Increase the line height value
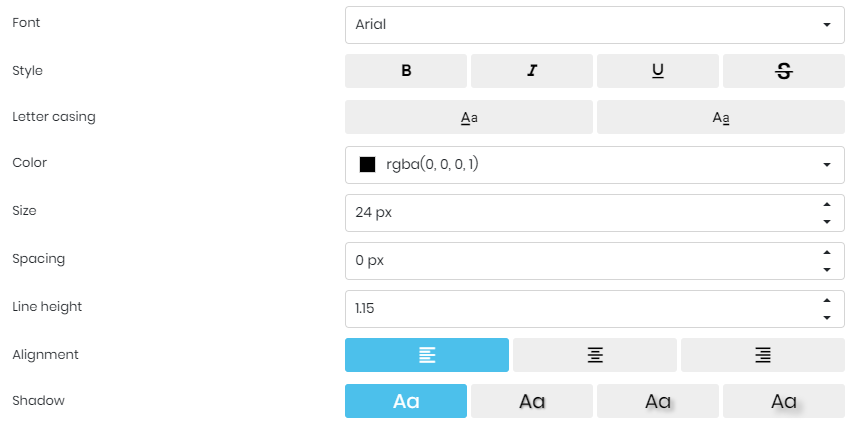Image resolution: width=855 pixels, height=426 pixels. (827, 301)
